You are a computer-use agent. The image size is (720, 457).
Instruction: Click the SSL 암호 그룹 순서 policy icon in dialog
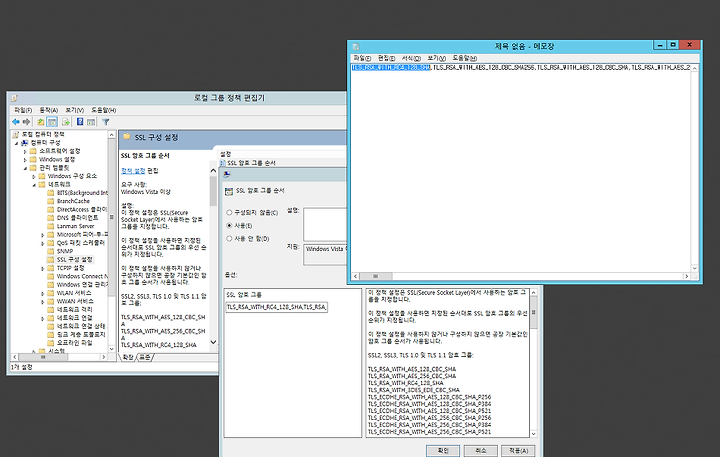coord(229,191)
